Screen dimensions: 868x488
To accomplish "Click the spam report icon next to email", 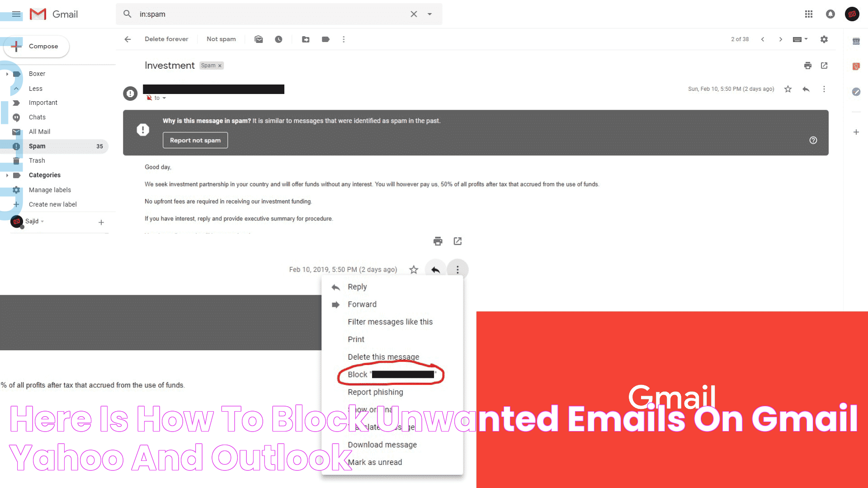I will coord(131,91).
